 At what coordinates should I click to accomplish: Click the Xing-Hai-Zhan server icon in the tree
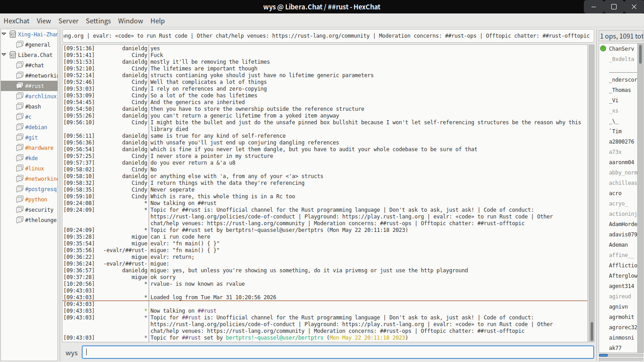13,34
